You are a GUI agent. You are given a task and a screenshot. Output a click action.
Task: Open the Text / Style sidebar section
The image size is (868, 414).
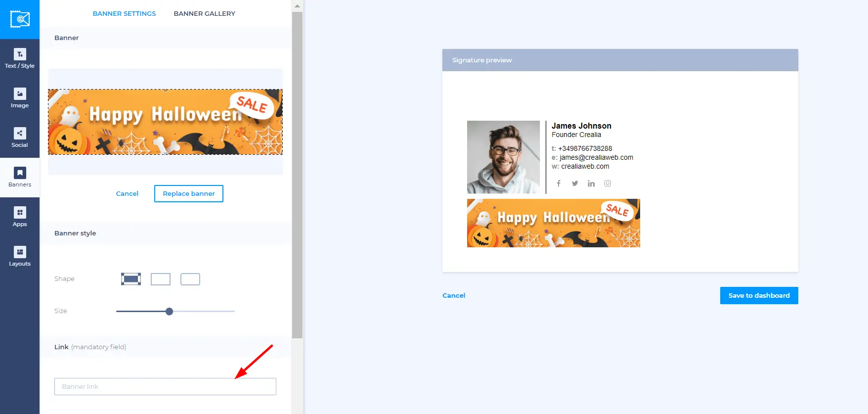pyautogui.click(x=20, y=59)
